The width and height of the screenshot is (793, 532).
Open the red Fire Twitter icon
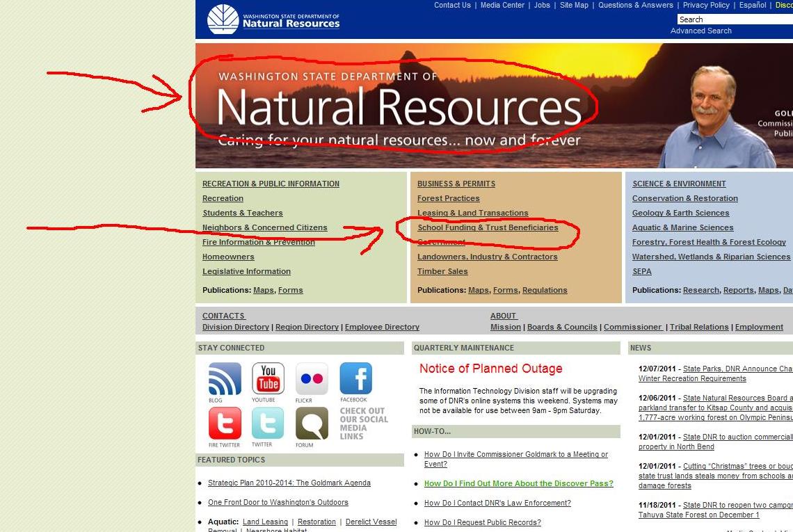225,424
